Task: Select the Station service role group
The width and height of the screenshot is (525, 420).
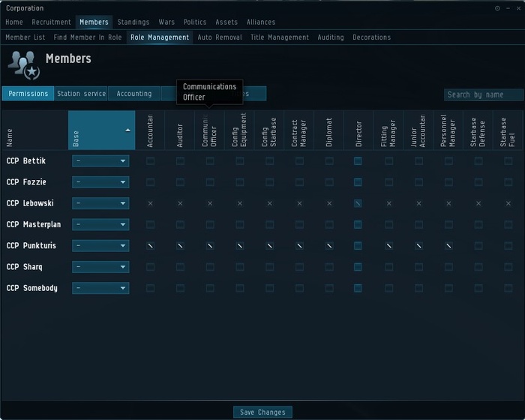Action: (81, 94)
